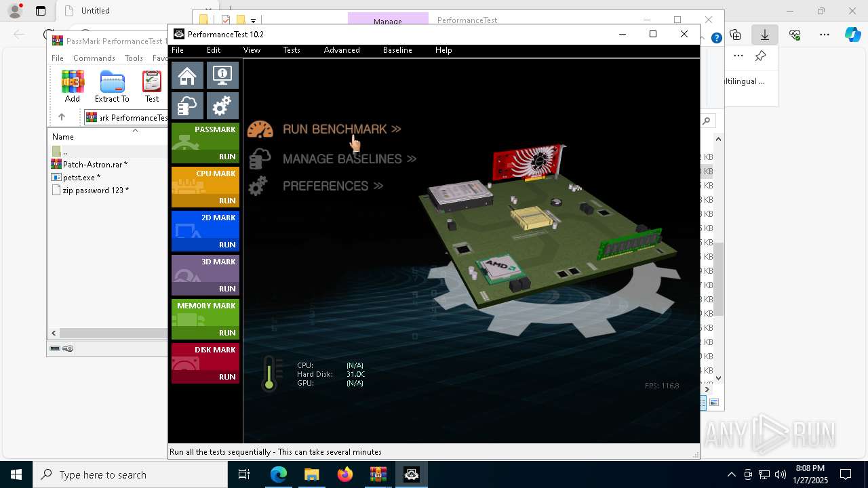
Task: Open the cloud baseline management icon
Action: click(187, 106)
